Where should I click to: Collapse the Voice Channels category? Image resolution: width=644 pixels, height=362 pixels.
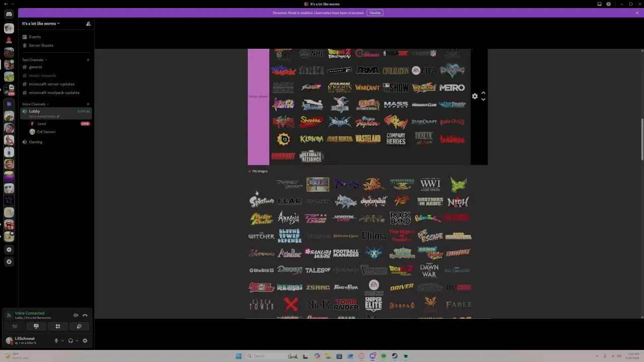35,104
